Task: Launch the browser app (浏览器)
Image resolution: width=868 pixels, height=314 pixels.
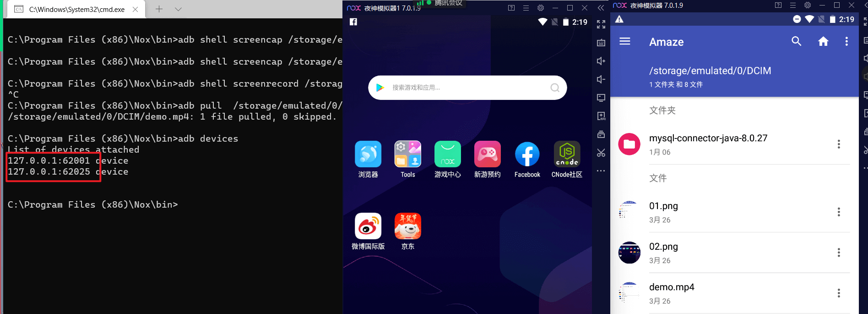Action: coord(368,160)
